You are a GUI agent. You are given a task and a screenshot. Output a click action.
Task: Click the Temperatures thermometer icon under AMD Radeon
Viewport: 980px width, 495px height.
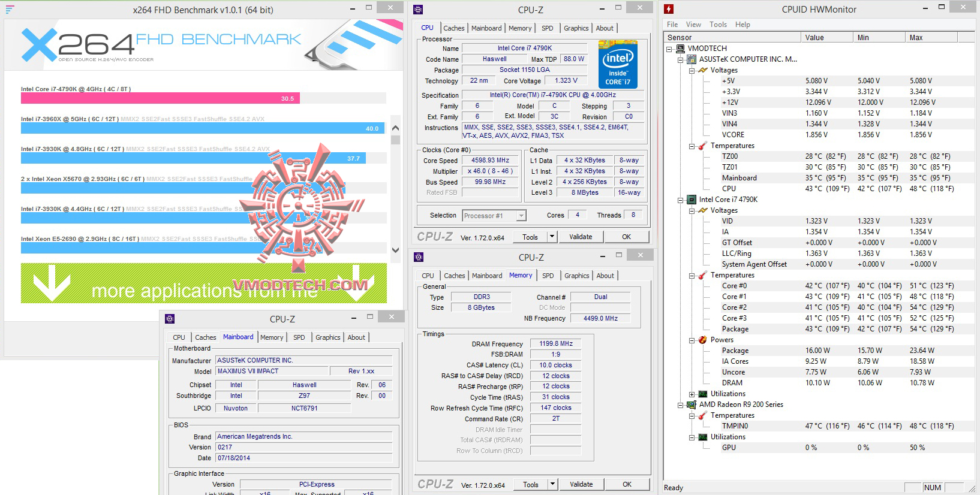(x=704, y=415)
